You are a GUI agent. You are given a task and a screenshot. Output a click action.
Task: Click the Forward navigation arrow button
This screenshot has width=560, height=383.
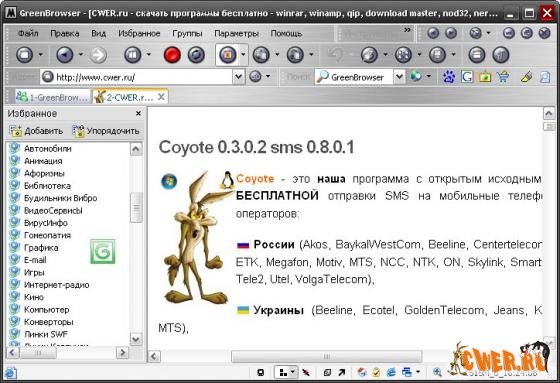98,55
